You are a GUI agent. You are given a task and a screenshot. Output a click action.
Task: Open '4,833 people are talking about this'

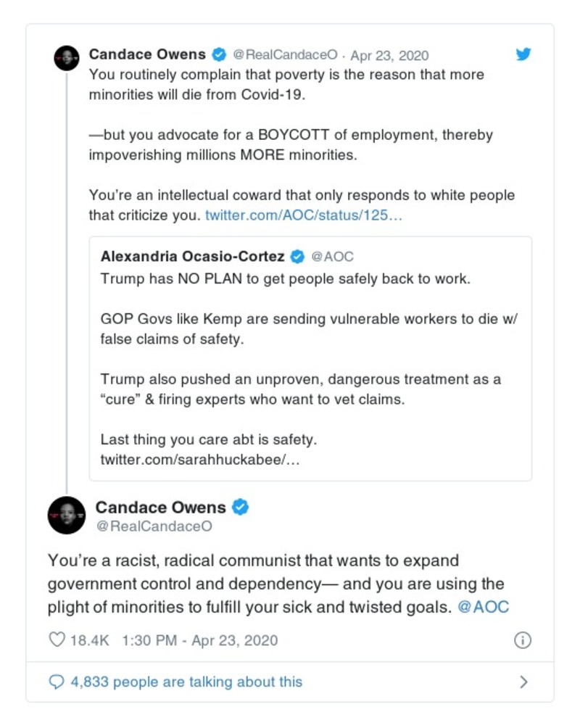[x=186, y=682]
